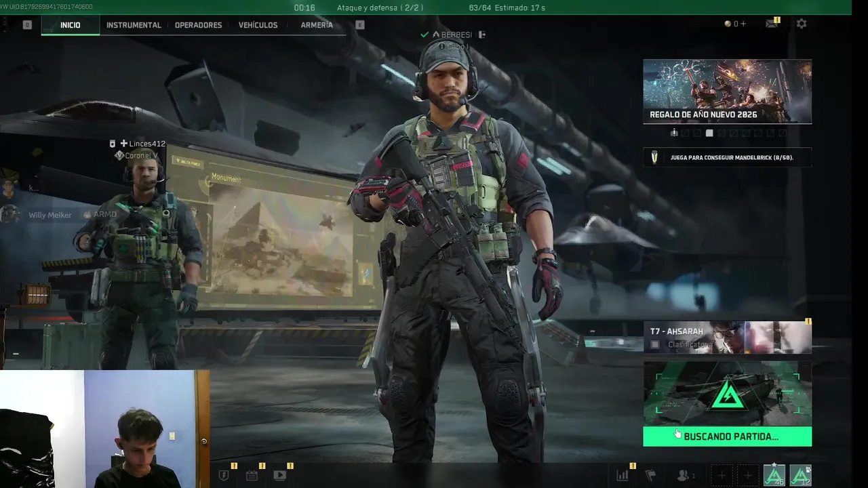Click the Linces412 player name
The height and width of the screenshot is (488, 868).
[x=147, y=144]
